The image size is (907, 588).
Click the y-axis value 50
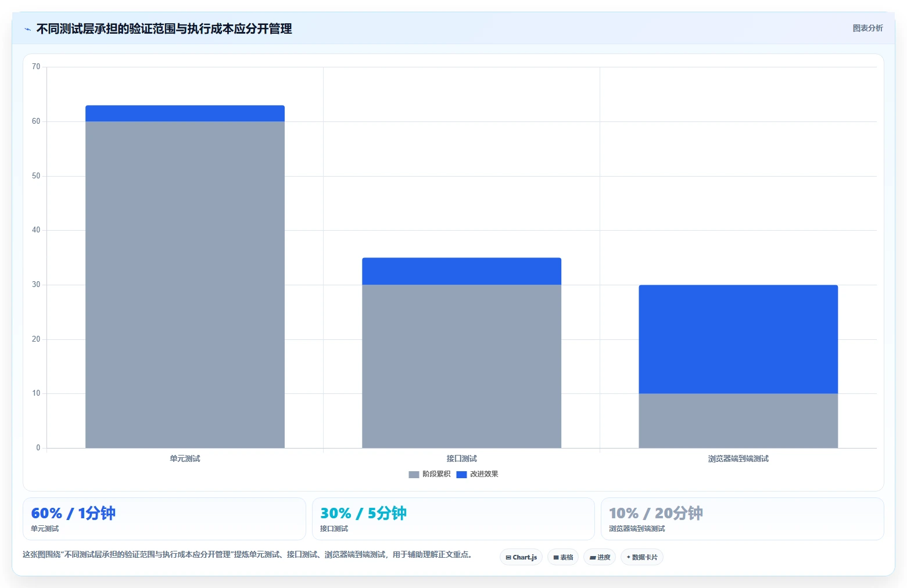tap(36, 176)
